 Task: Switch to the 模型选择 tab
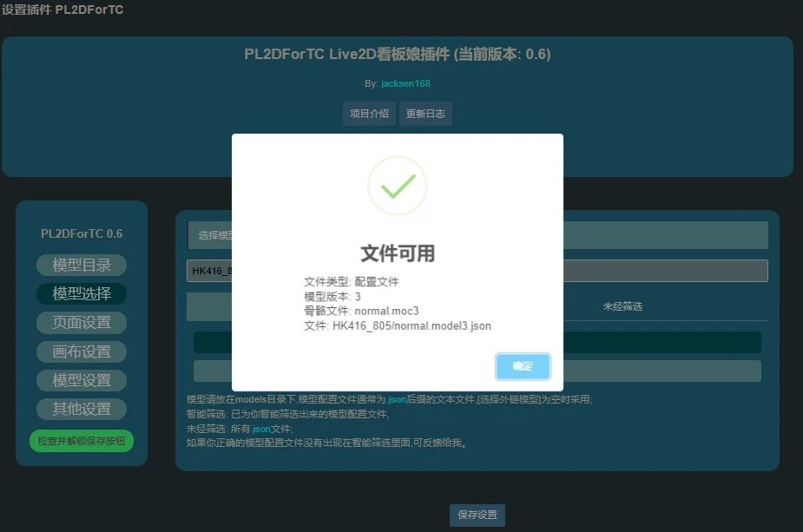(x=82, y=293)
